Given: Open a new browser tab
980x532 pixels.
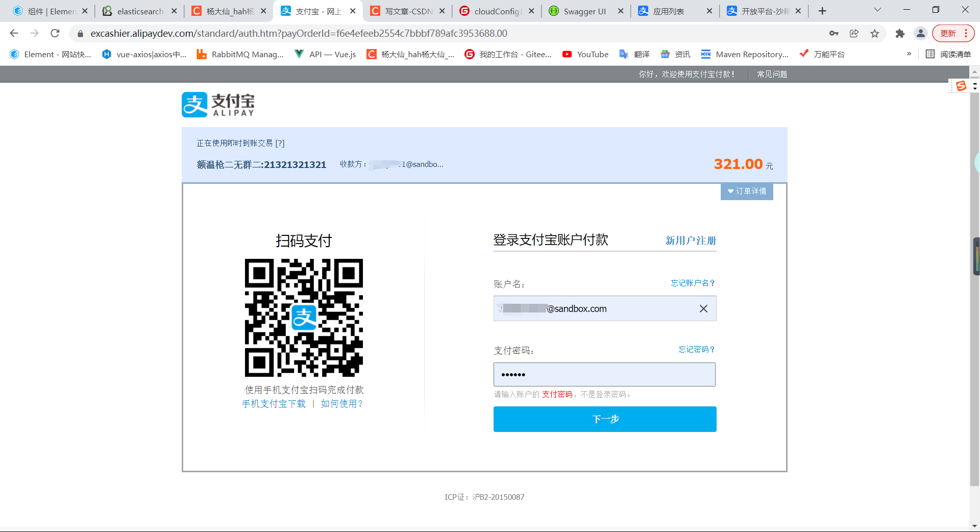Looking at the screenshot, I should [822, 11].
